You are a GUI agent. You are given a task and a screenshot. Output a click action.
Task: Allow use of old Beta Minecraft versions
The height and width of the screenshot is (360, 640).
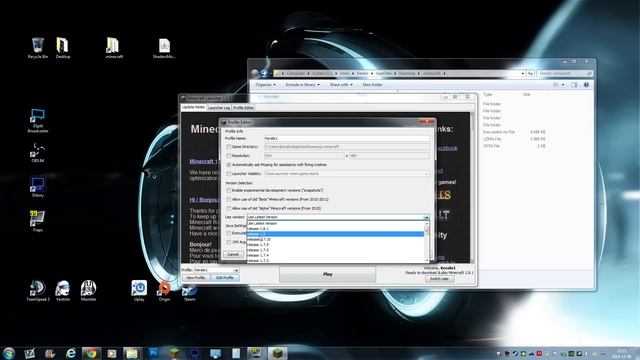tap(229, 200)
